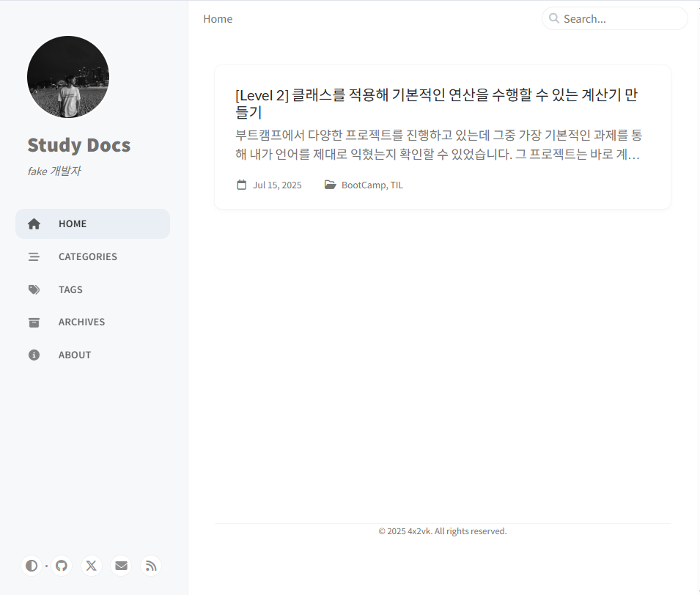Open the GitHub profile icon
700x595 pixels.
[x=62, y=566]
